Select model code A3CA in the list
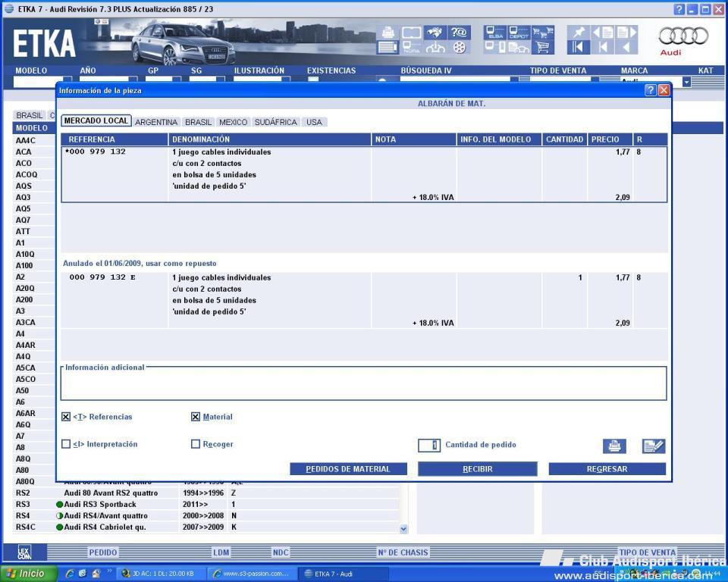This screenshot has height=582, width=728. tap(26, 322)
